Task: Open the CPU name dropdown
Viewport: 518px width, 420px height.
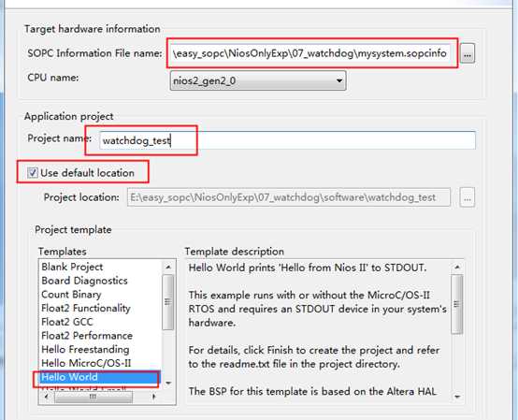Action: pyautogui.click(x=258, y=80)
